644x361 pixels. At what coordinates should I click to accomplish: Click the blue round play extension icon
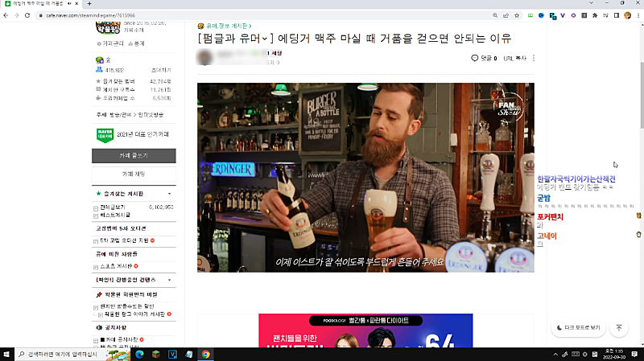pos(541,15)
